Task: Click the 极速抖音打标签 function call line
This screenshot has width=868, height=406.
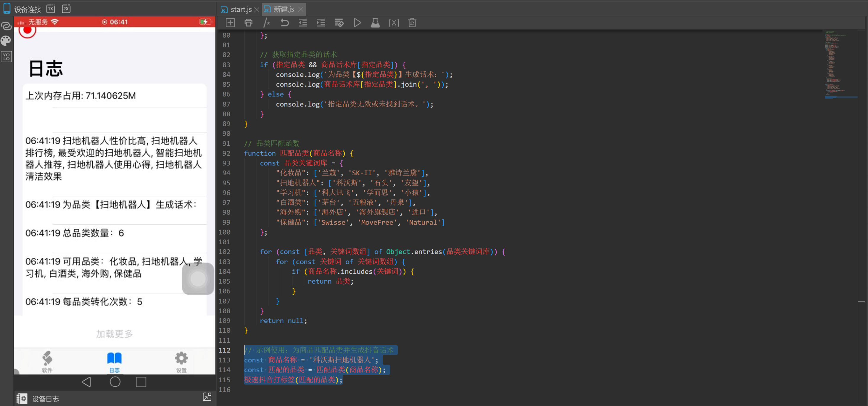Action: [x=293, y=380]
